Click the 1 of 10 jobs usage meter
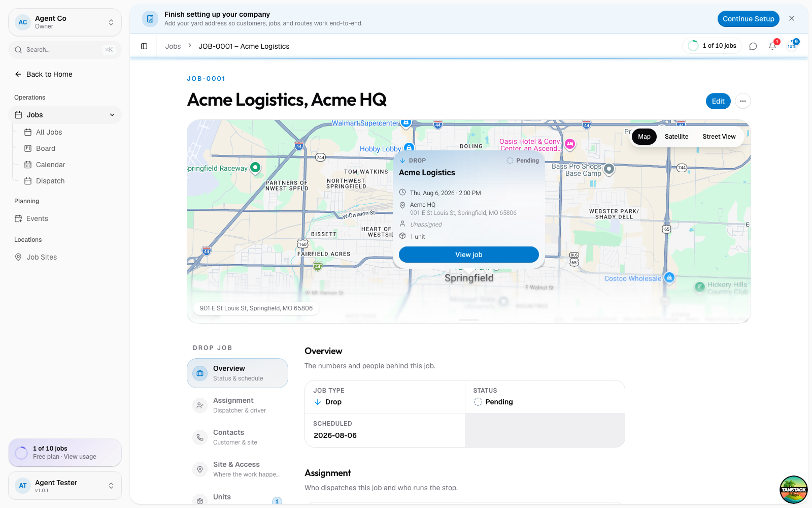The image size is (812, 508). point(712,46)
